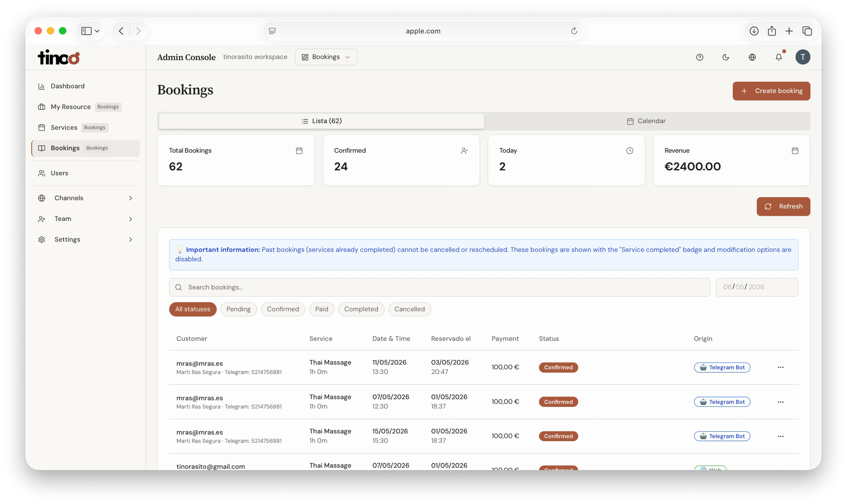
Task: Click the Team add-person icon in sidebar
Action: 41,219
